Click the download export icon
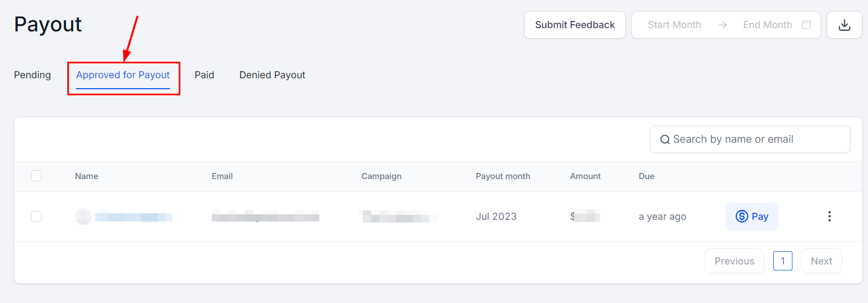Image resolution: width=868 pixels, height=303 pixels. 844,25
